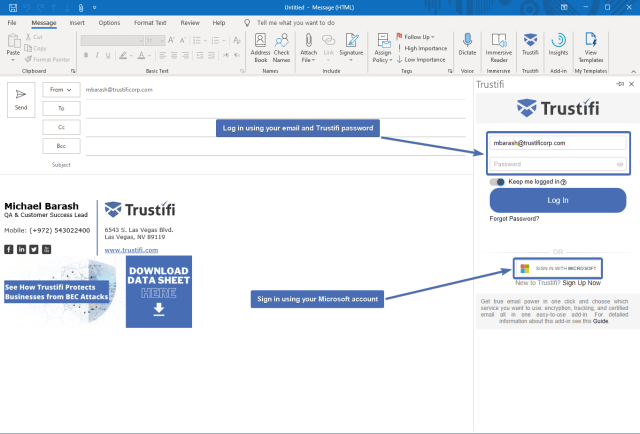Mark message as Low Importance
This screenshot has width=640, height=434.
(x=421, y=60)
